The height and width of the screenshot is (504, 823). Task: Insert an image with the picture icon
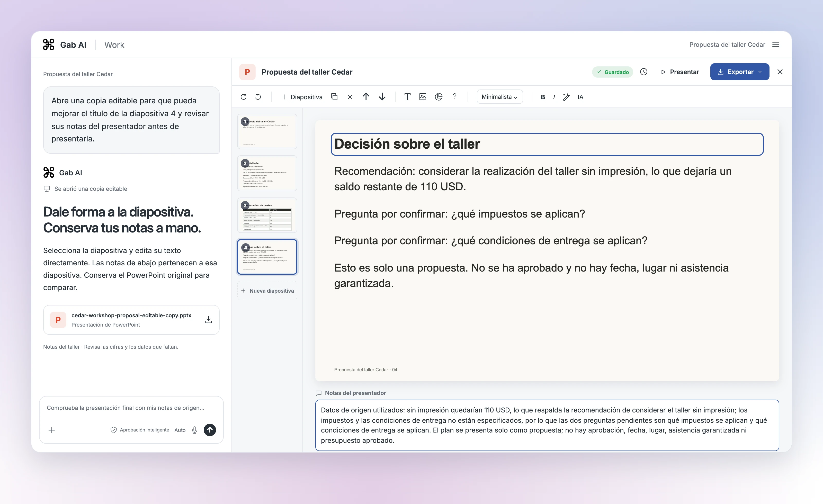[423, 97]
